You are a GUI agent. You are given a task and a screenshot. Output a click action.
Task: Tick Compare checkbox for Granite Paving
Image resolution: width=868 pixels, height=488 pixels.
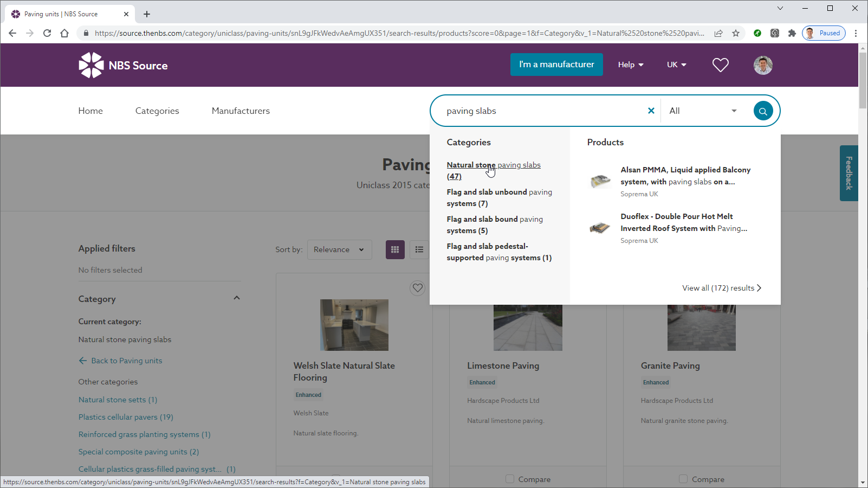[x=683, y=479]
